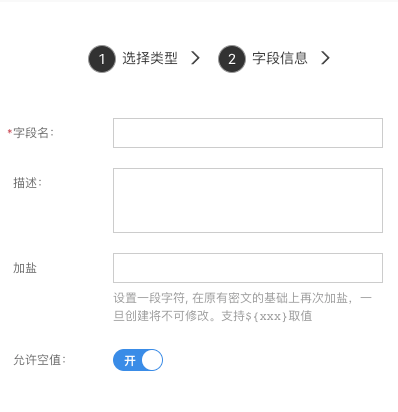This screenshot has height=412, width=398.
Task: Toggle off the 允许空值 switch
Action: coord(138,360)
